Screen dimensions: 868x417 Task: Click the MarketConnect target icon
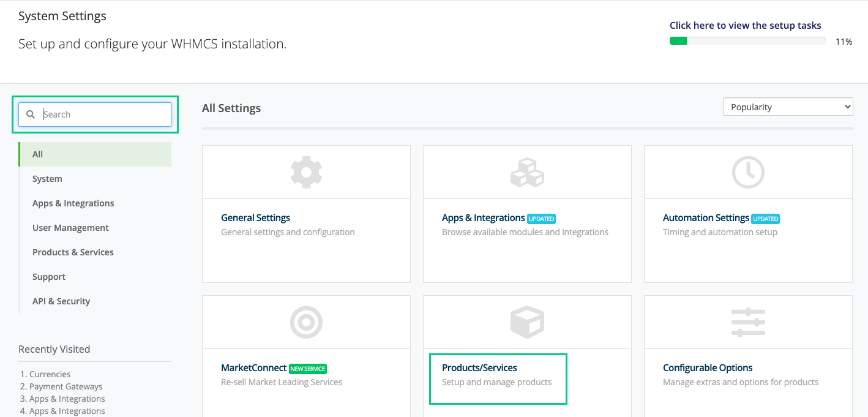click(x=306, y=323)
